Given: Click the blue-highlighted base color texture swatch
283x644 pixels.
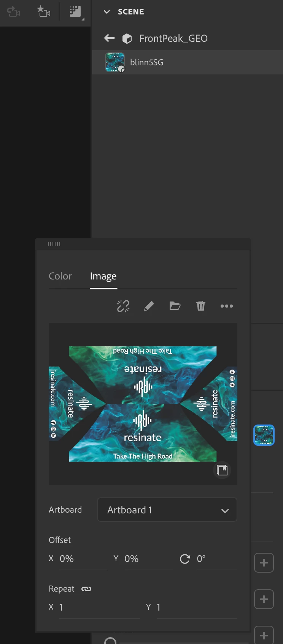Looking at the screenshot, I should (264, 435).
